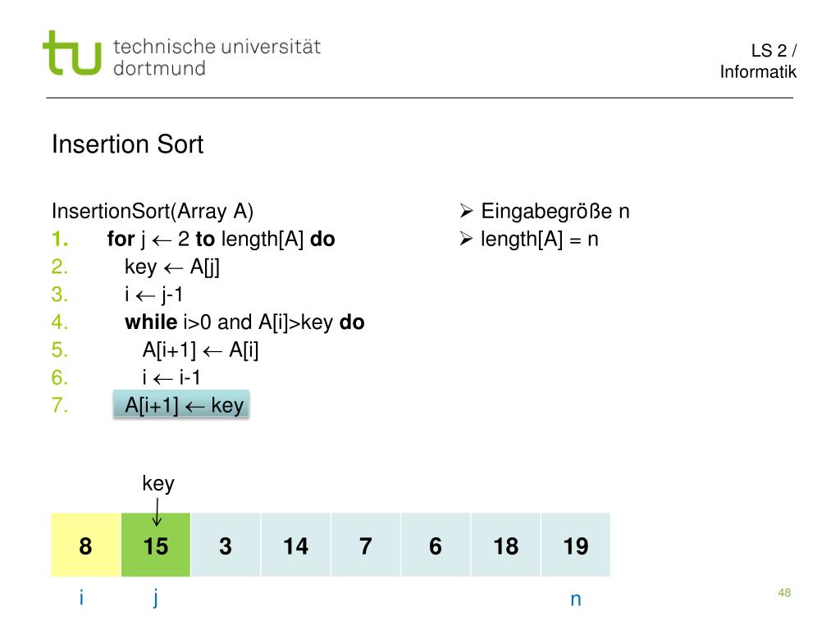Click the LS 2 / Informatik label

(x=758, y=61)
